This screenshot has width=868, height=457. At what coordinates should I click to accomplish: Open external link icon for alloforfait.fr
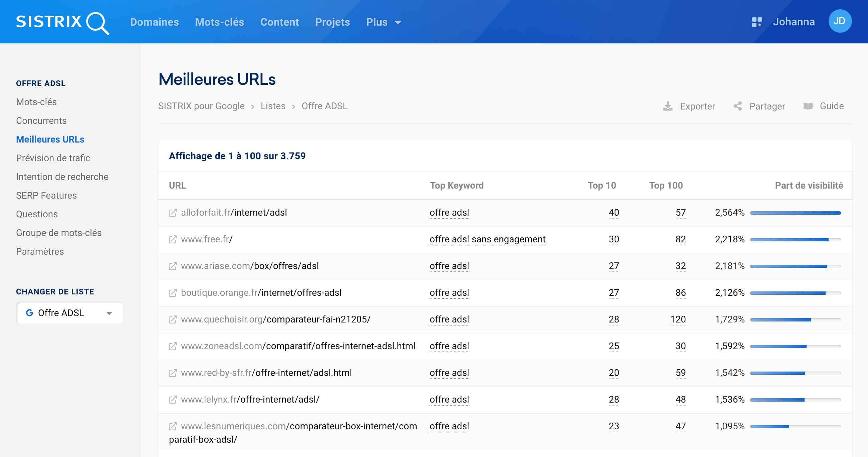(x=173, y=213)
